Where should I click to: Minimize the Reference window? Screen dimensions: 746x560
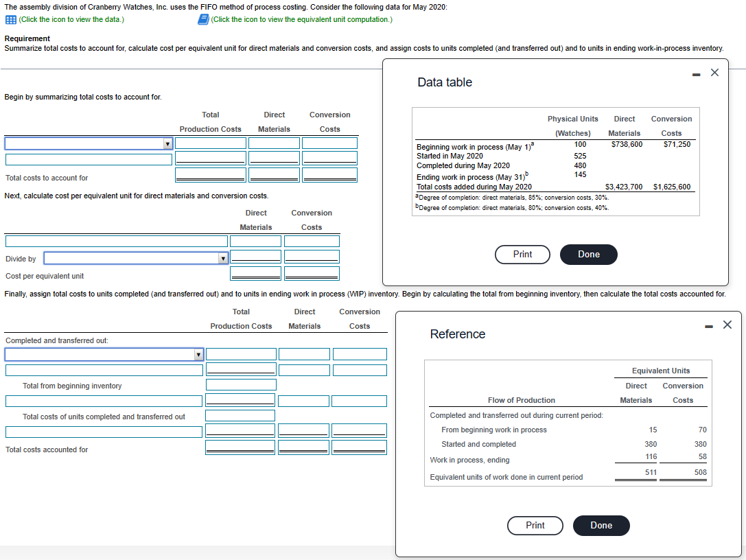pos(709,325)
